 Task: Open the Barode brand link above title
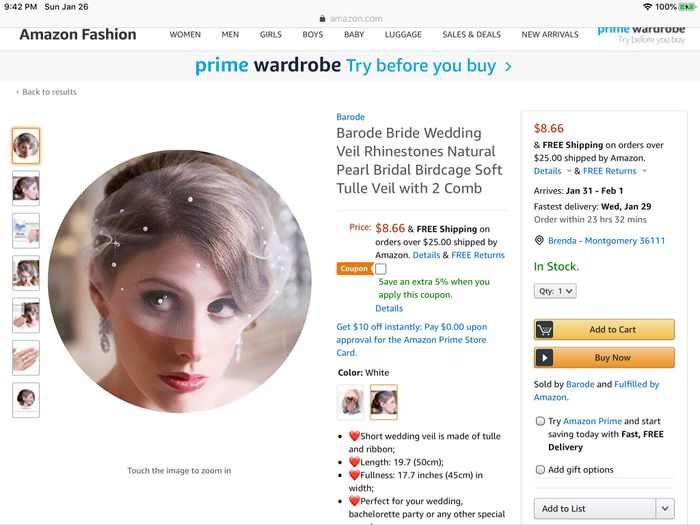pyautogui.click(x=350, y=117)
